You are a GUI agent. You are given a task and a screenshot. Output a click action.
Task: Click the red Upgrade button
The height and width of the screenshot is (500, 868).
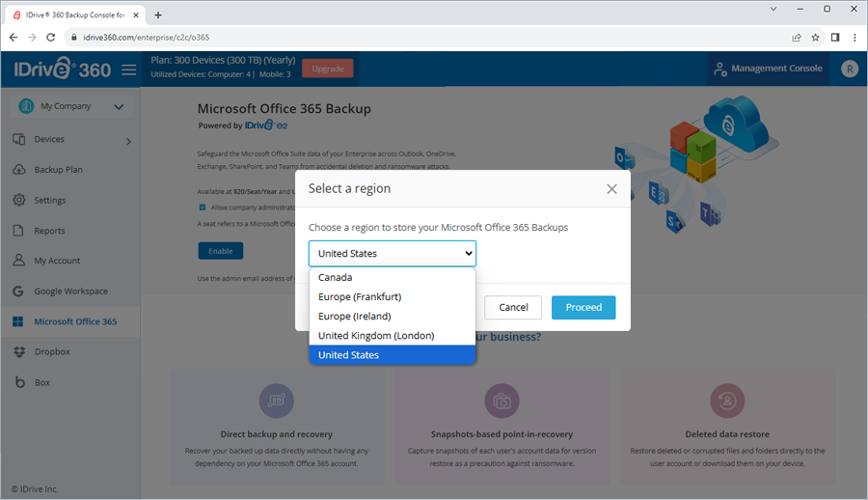point(327,69)
